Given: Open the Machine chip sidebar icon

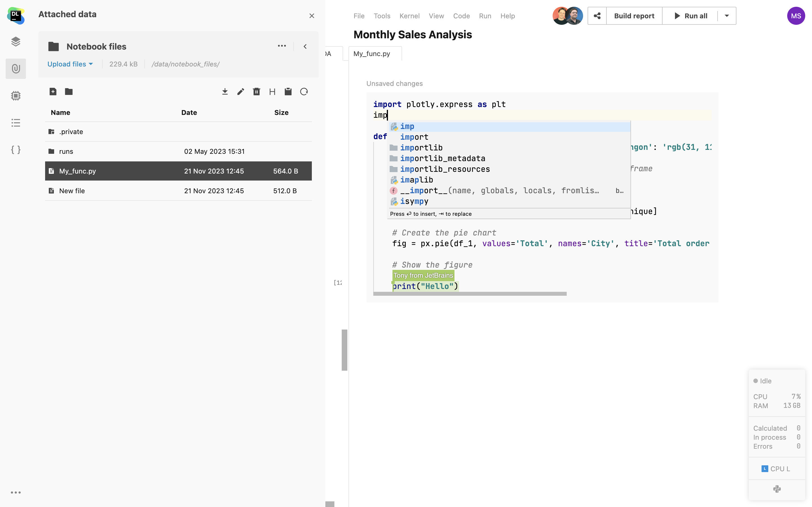Looking at the screenshot, I should [x=16, y=96].
